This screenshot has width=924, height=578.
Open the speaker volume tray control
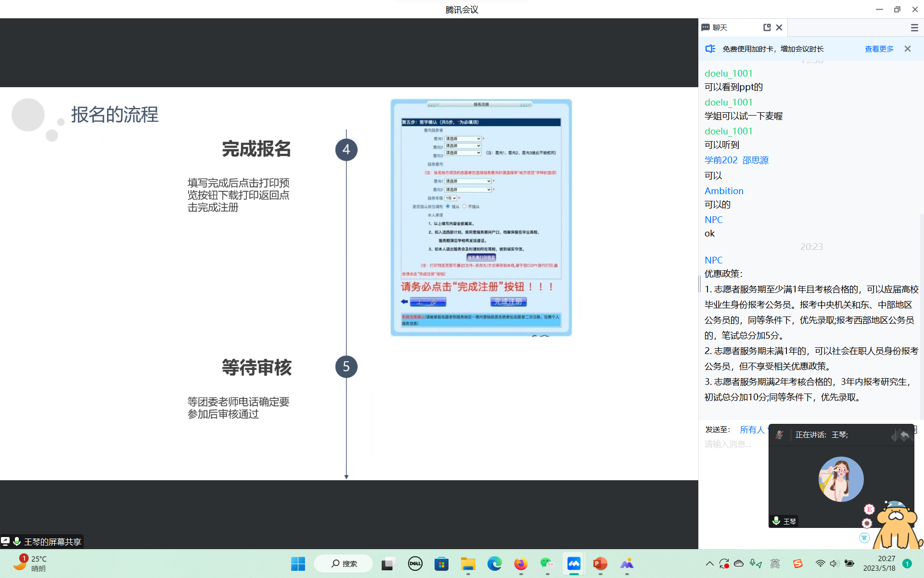click(x=834, y=564)
